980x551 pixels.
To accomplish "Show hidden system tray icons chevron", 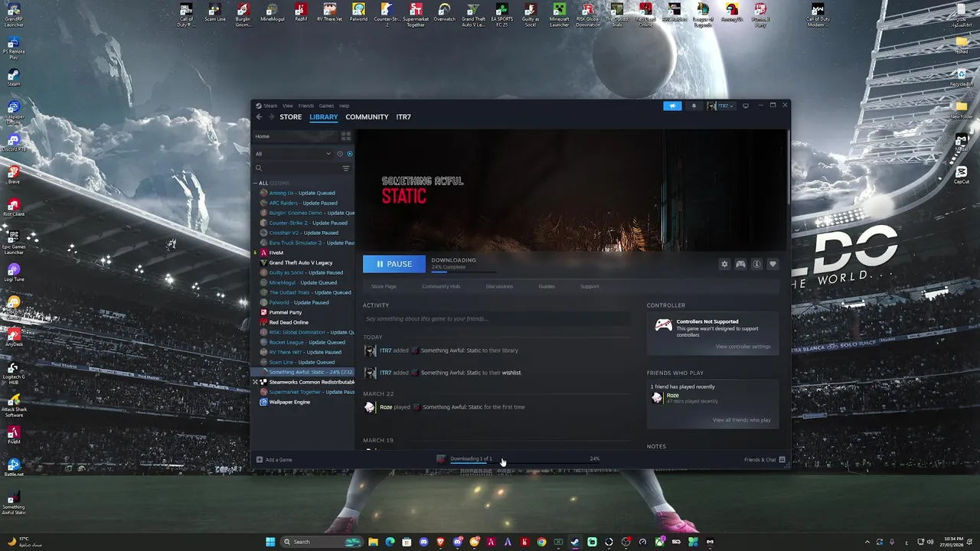I will (x=867, y=542).
